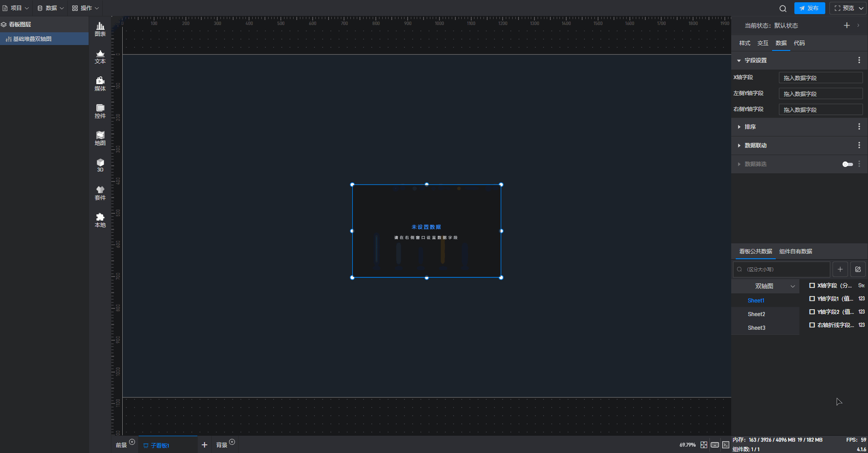Open the 套件 kit component icon
Viewport: 868px width, 453px height.
click(100, 193)
